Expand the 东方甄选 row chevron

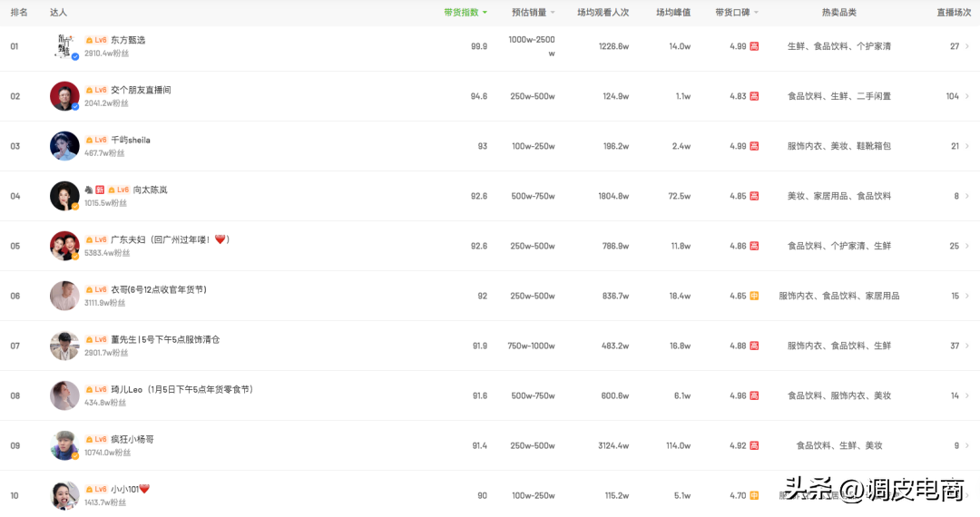967,46
